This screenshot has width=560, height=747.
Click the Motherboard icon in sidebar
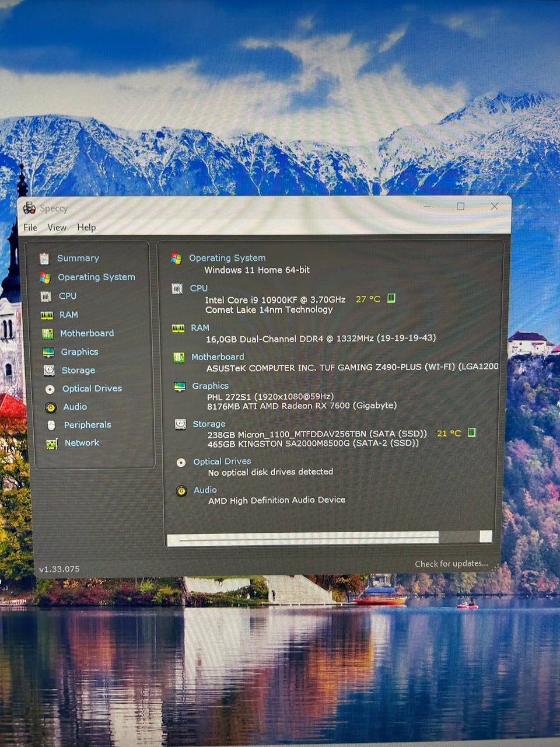click(47, 334)
